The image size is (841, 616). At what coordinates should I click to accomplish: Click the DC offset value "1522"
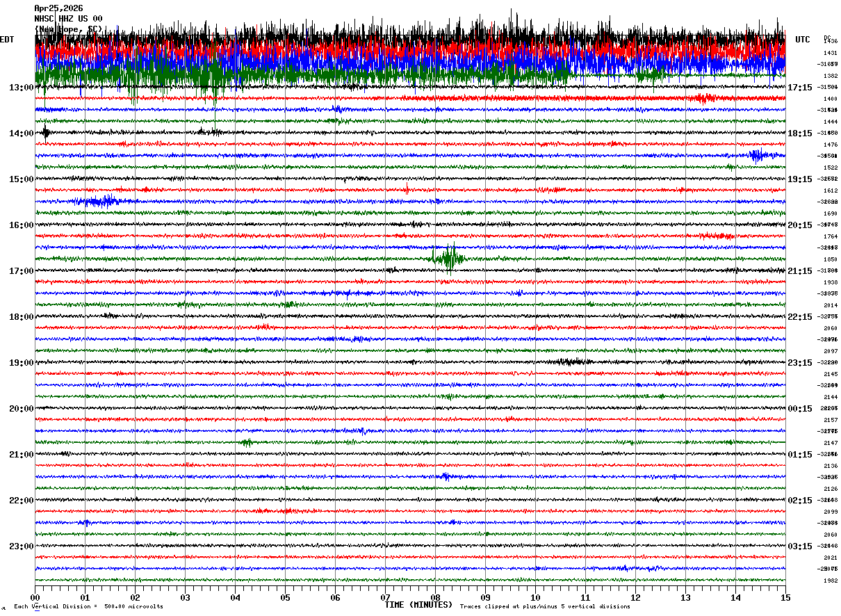pos(830,168)
